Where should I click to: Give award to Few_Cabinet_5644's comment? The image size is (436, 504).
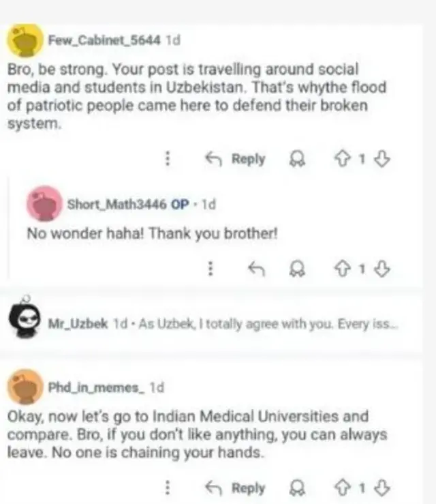click(298, 159)
